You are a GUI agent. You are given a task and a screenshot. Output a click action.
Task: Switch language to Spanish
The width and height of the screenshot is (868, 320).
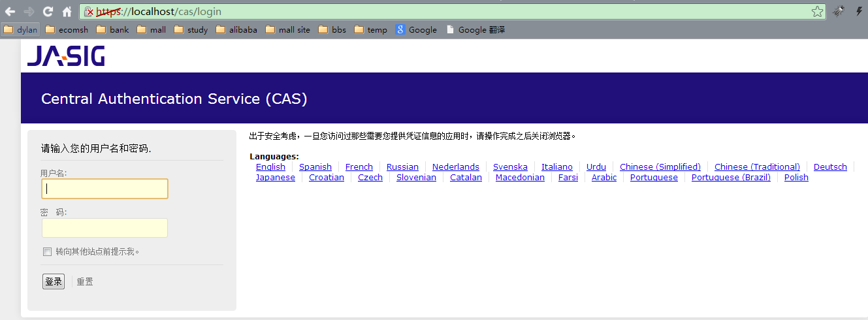[315, 167]
